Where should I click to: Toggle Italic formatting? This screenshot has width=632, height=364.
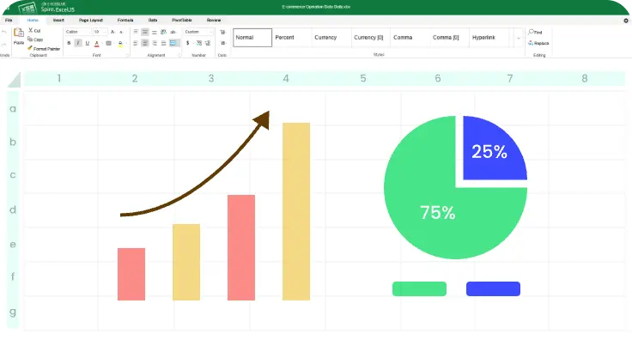click(78, 43)
